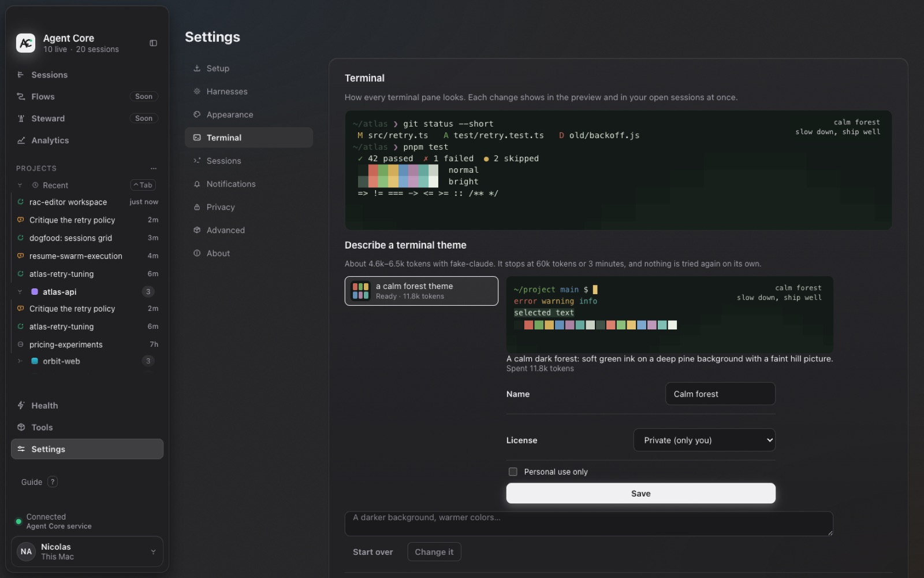
Task: Open the Nicolas account switcher
Action: [x=87, y=551]
